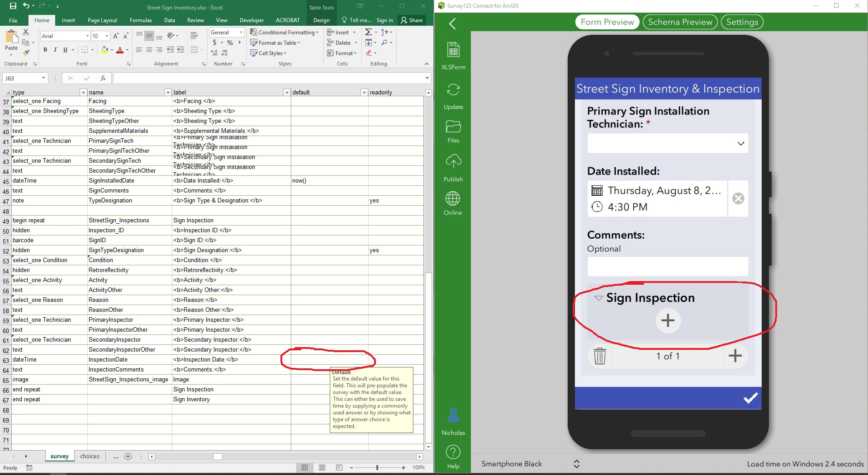Switch to Page Break Preview
This screenshot has height=475, width=868.
339,467
